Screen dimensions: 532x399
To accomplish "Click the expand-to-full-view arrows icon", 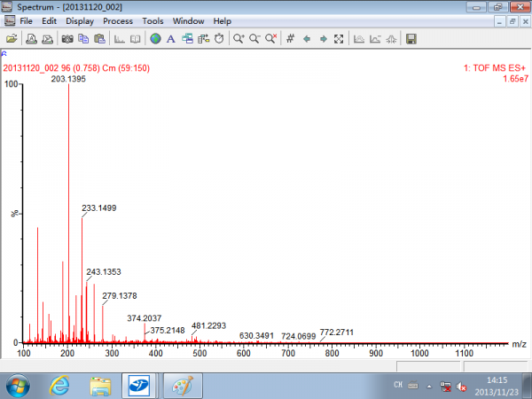I will [x=339, y=39].
